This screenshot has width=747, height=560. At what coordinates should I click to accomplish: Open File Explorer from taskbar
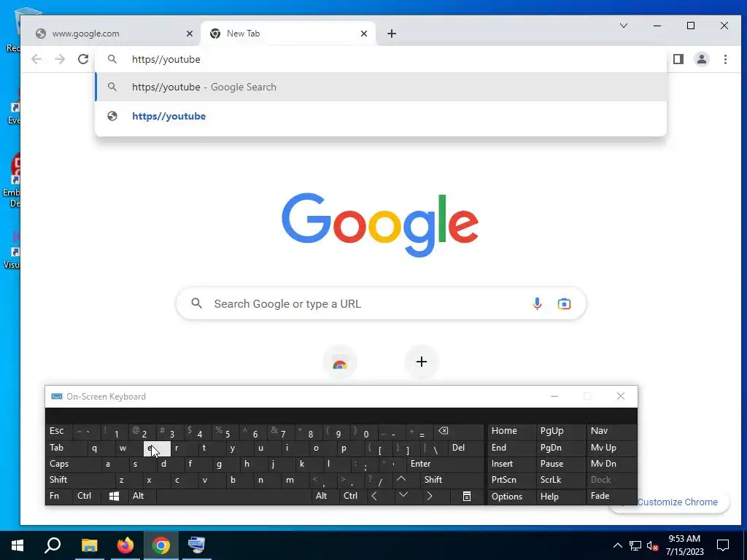89,545
